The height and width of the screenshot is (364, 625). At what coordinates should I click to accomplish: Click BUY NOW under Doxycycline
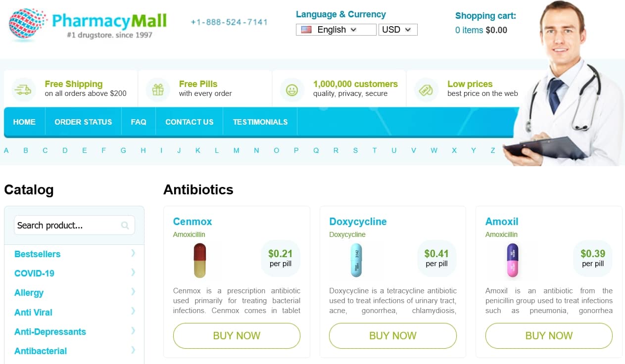click(392, 335)
